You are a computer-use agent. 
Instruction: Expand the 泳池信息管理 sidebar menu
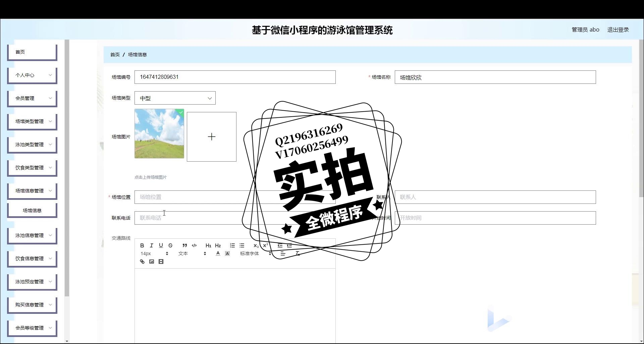click(32, 235)
